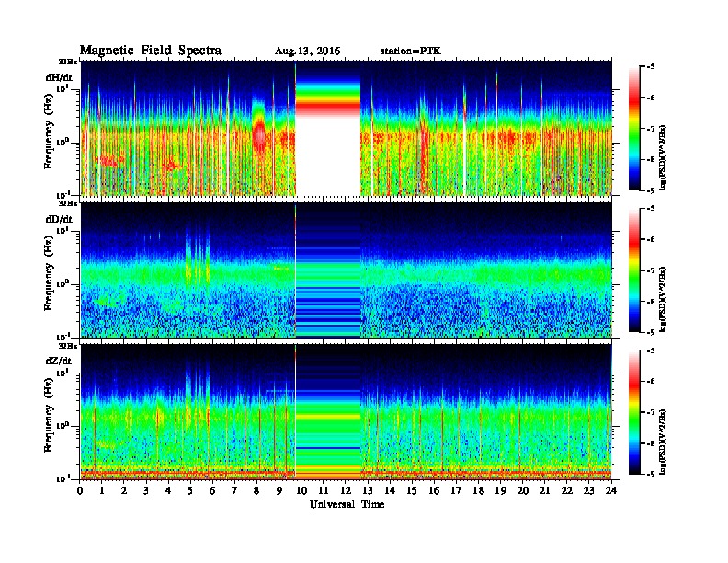Image resolution: width=728 pixels, height=563 pixels.
Task: Click hour tick label 7 on the time axis
Action: 234,491
